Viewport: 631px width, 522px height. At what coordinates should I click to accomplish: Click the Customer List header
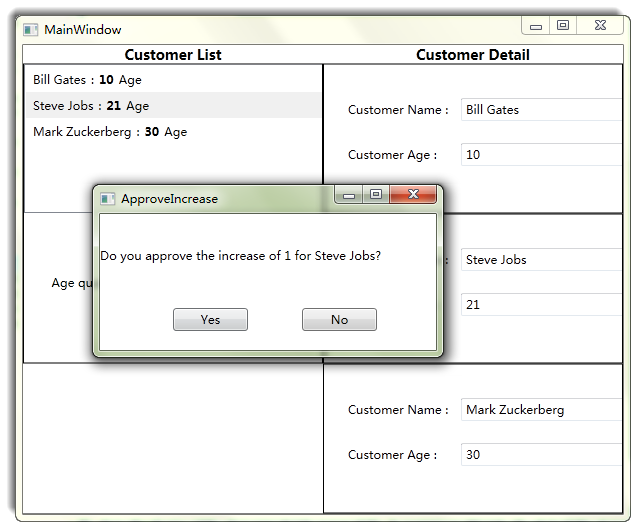click(173, 55)
